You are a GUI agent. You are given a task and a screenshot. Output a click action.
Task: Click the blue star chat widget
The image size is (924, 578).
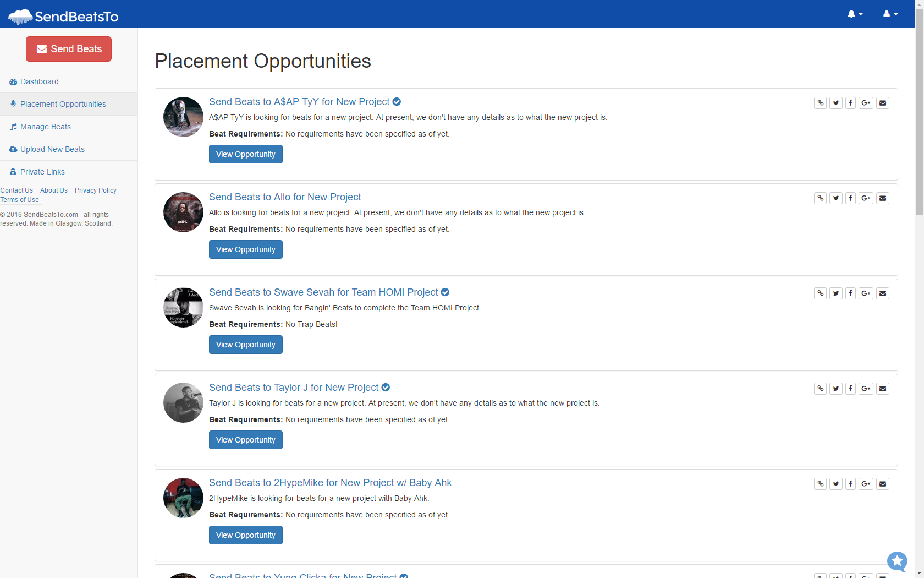[x=897, y=561]
